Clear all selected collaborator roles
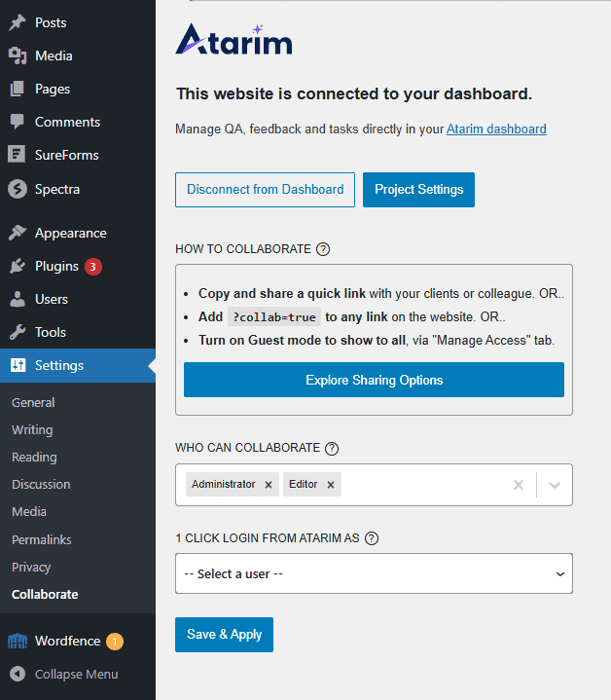611x700 pixels. [x=519, y=485]
